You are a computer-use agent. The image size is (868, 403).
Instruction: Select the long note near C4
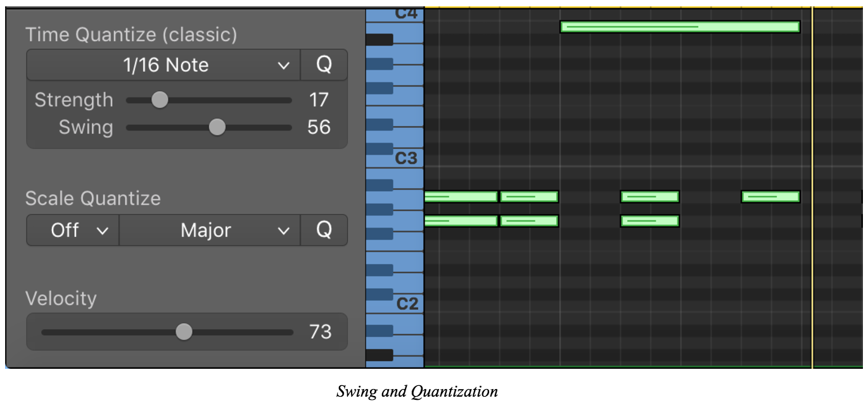(x=680, y=27)
